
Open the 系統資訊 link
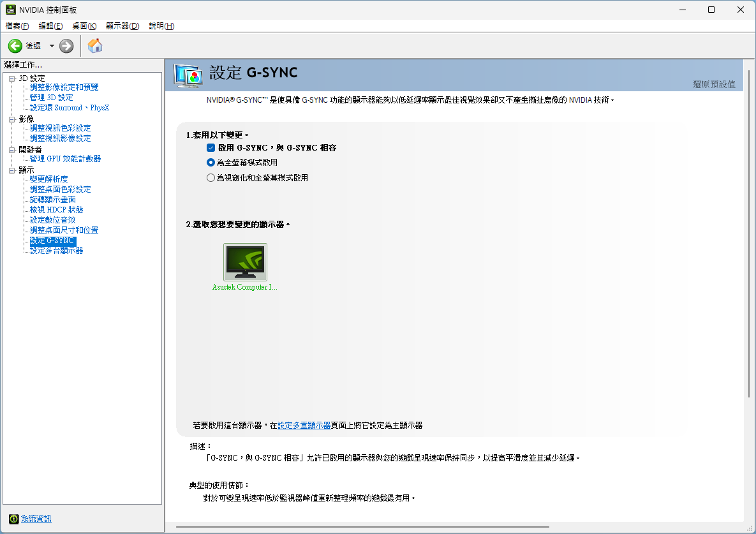(36, 519)
